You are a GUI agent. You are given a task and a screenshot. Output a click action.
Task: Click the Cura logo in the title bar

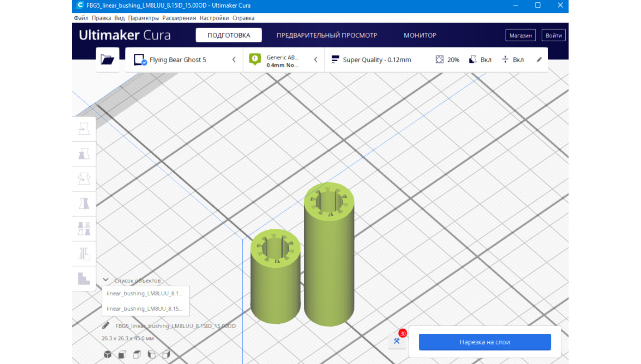pos(80,5)
